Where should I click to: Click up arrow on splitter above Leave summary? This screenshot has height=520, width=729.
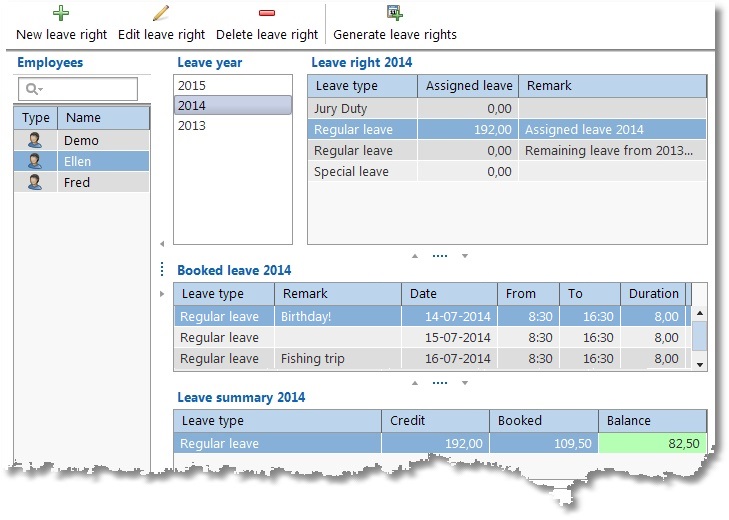[415, 383]
